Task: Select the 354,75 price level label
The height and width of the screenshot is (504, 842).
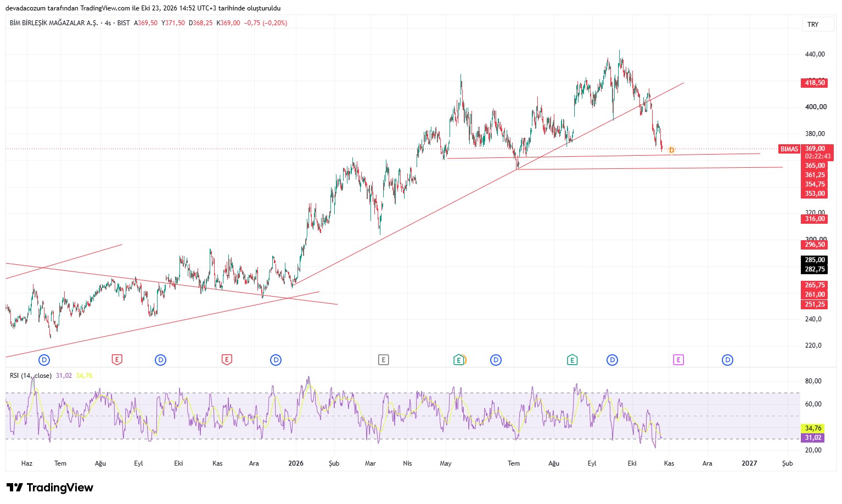Action: [815, 184]
